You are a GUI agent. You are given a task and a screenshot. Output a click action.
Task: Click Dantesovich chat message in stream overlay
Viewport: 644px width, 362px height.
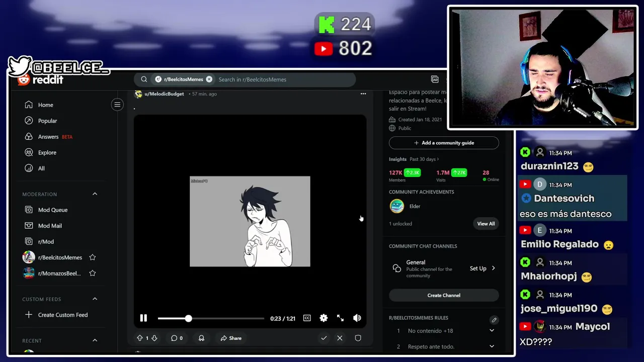pos(573,199)
